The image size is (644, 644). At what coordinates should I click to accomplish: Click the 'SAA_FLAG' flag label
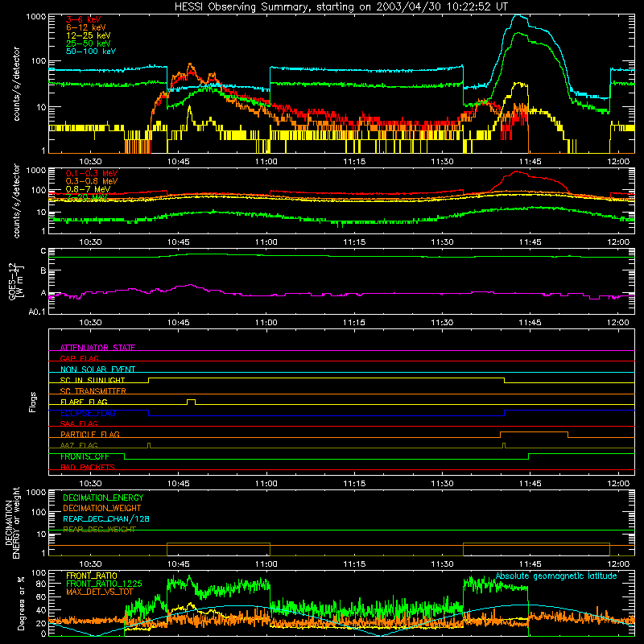click(x=79, y=423)
